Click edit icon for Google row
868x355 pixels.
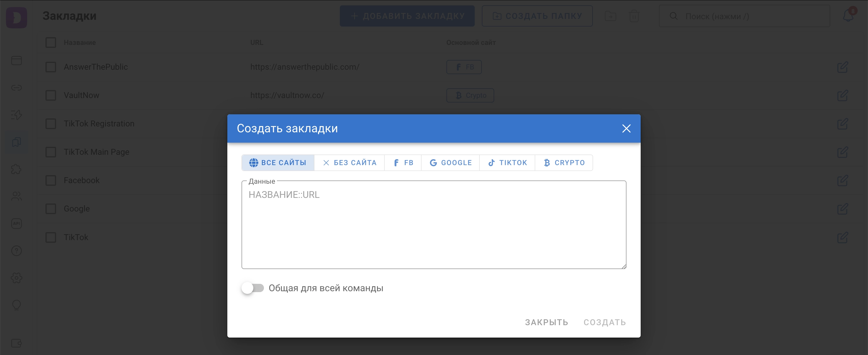pos(842,209)
